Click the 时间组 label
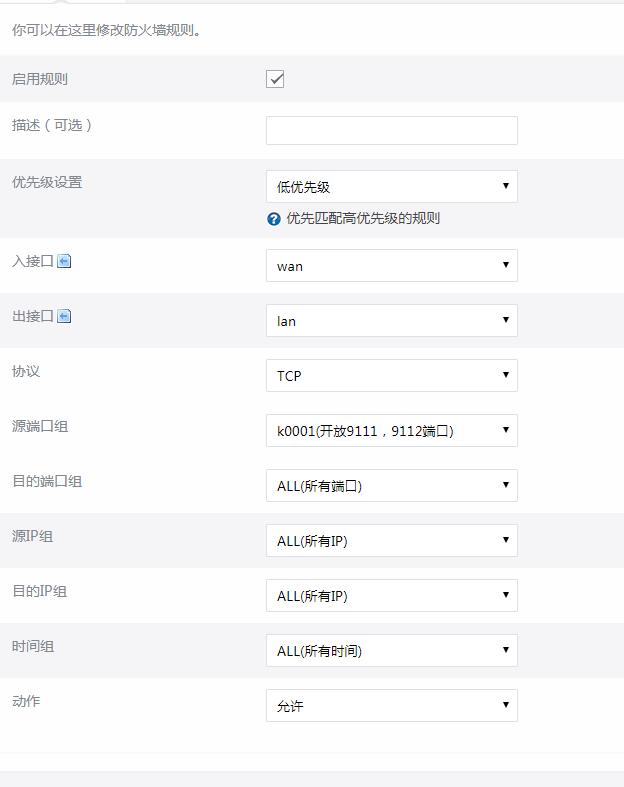 (x=33, y=646)
